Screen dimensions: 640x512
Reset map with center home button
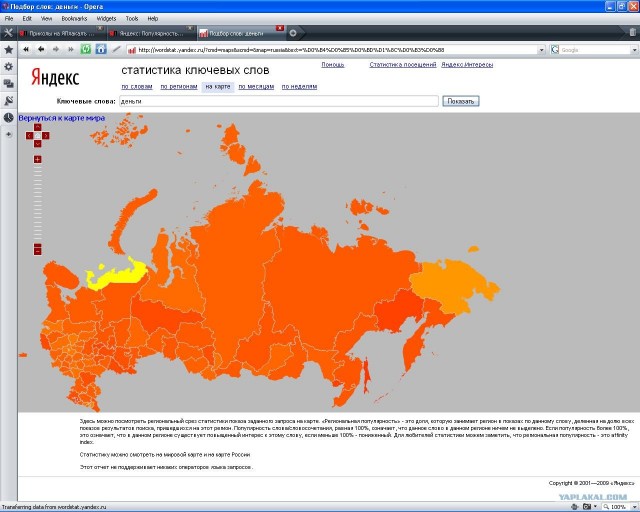point(38,136)
